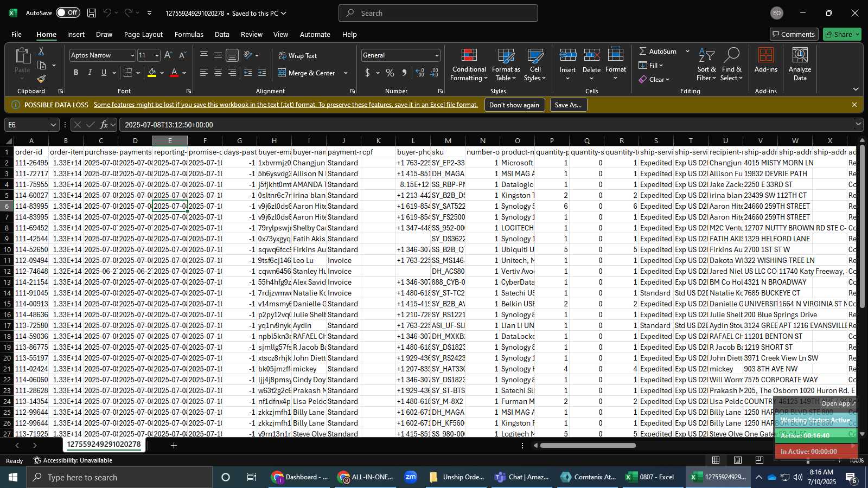
Task: Toggle Bold formatting
Action: pyautogui.click(x=76, y=73)
